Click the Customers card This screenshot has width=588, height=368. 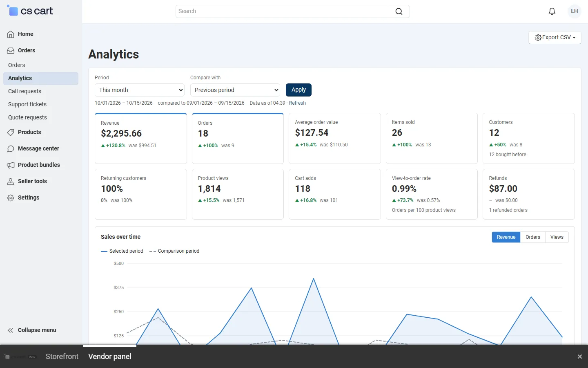point(529,138)
